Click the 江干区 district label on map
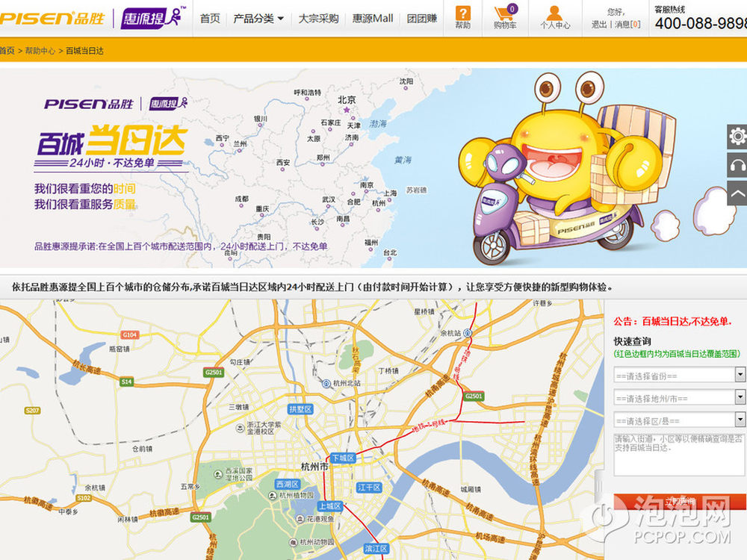The width and height of the screenshot is (747, 560). [x=369, y=488]
